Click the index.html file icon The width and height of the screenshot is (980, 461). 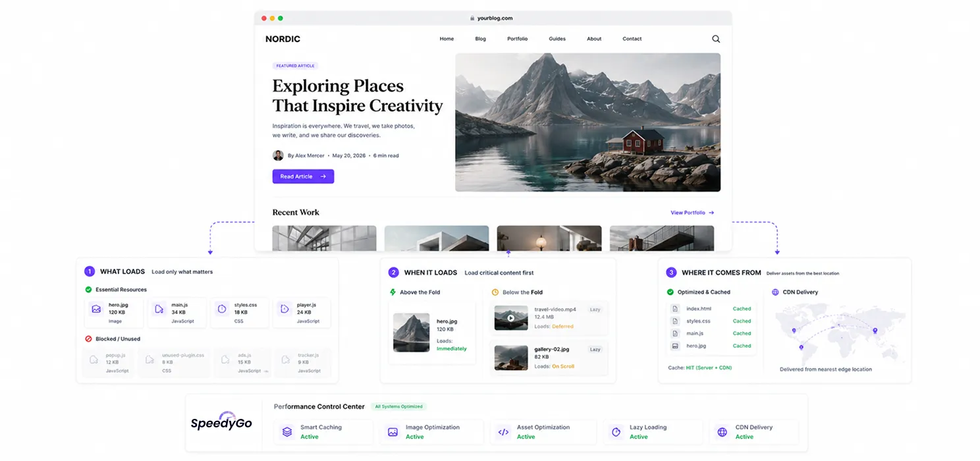[x=675, y=309]
